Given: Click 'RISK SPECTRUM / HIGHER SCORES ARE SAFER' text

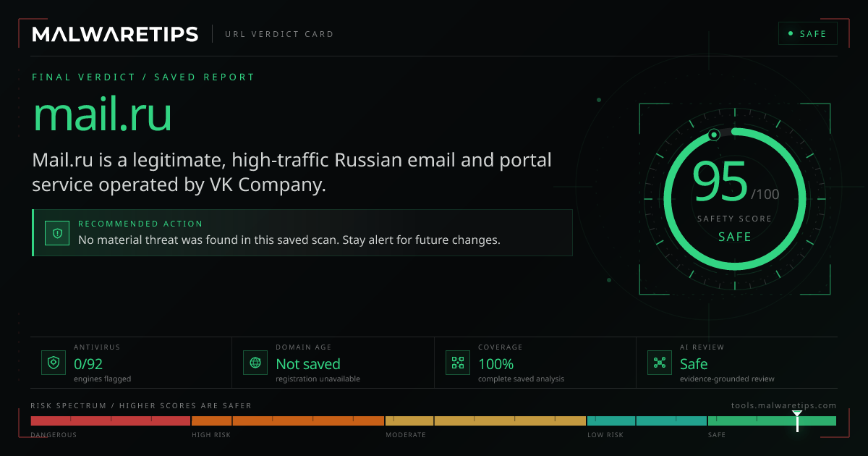Looking at the screenshot, I should [141, 406].
